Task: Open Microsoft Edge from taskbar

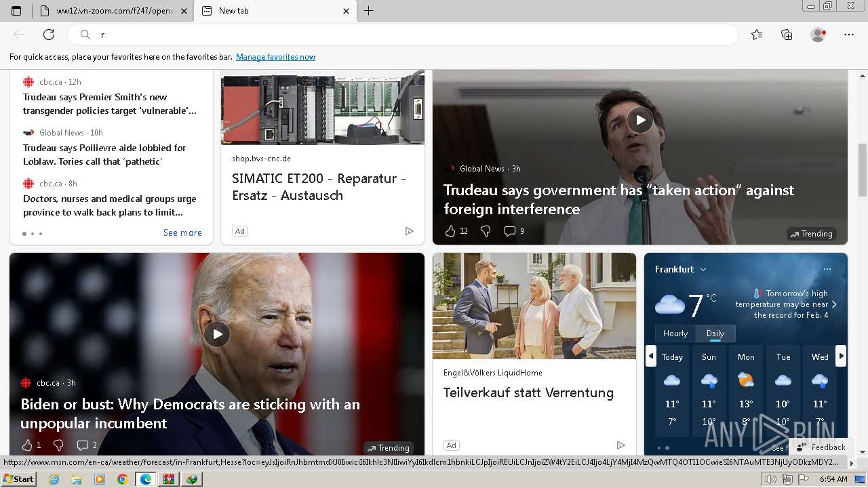Action: point(145,479)
